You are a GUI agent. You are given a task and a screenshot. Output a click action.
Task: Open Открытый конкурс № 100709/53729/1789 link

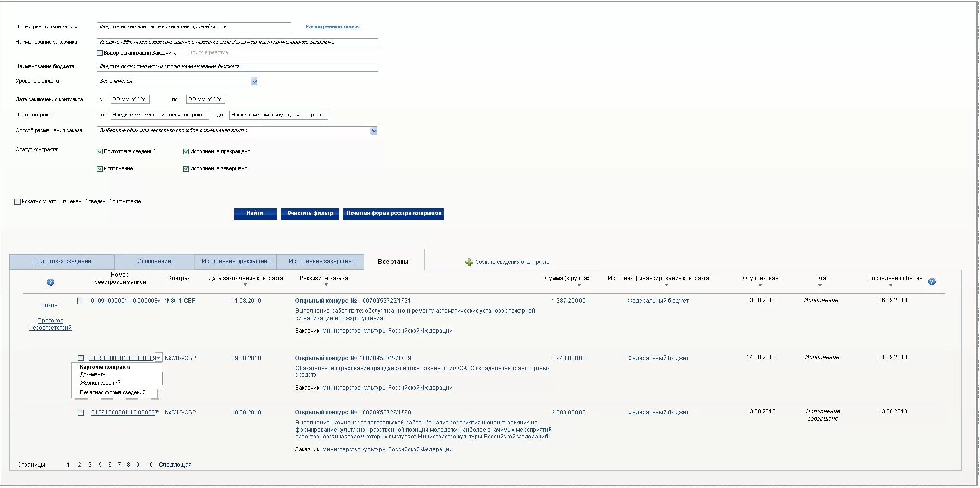point(353,359)
